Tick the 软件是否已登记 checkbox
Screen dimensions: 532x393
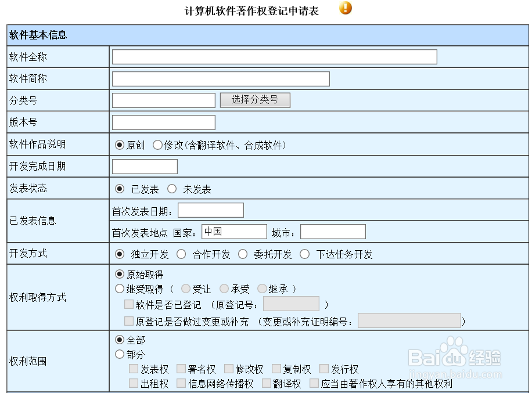[x=128, y=304]
